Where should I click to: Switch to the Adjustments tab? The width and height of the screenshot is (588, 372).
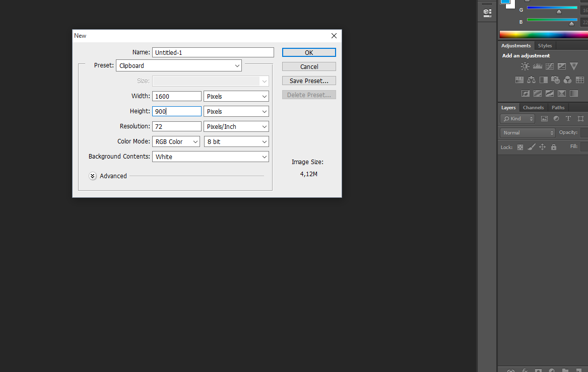516,46
